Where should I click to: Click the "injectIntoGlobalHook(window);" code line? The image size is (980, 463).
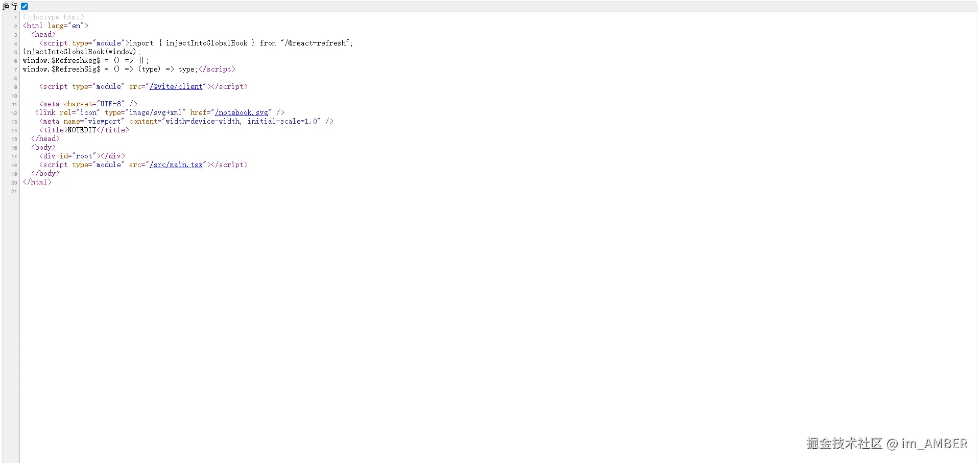pos(82,52)
